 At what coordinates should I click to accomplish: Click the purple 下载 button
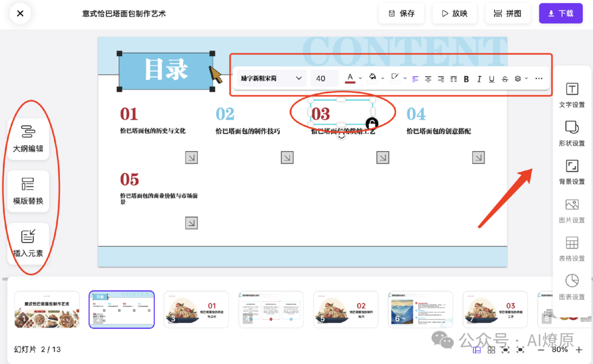[560, 13]
